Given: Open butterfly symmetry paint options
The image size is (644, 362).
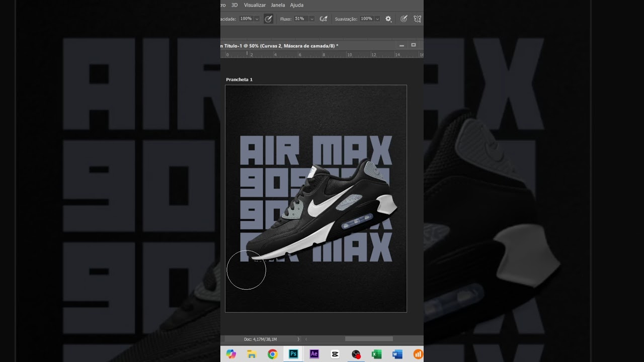Looking at the screenshot, I should (x=417, y=19).
